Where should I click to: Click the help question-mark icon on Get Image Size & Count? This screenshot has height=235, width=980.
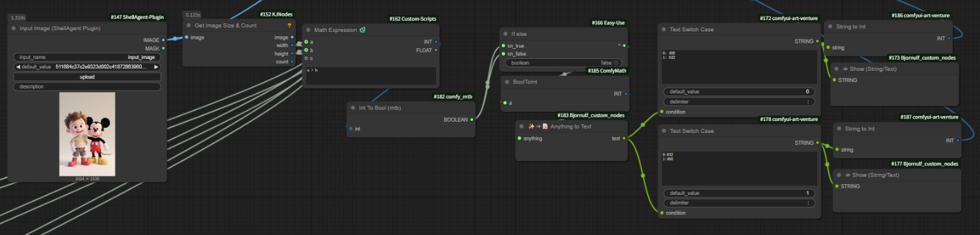[289, 26]
